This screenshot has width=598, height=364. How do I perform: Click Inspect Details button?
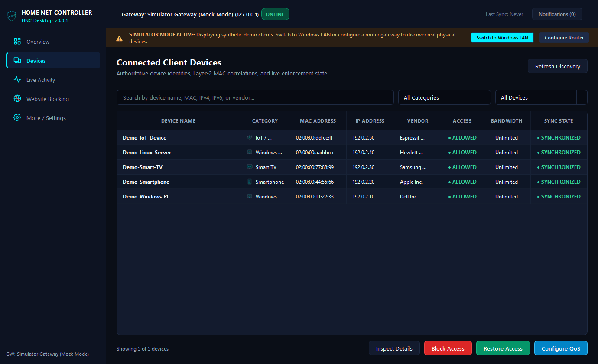(x=394, y=348)
